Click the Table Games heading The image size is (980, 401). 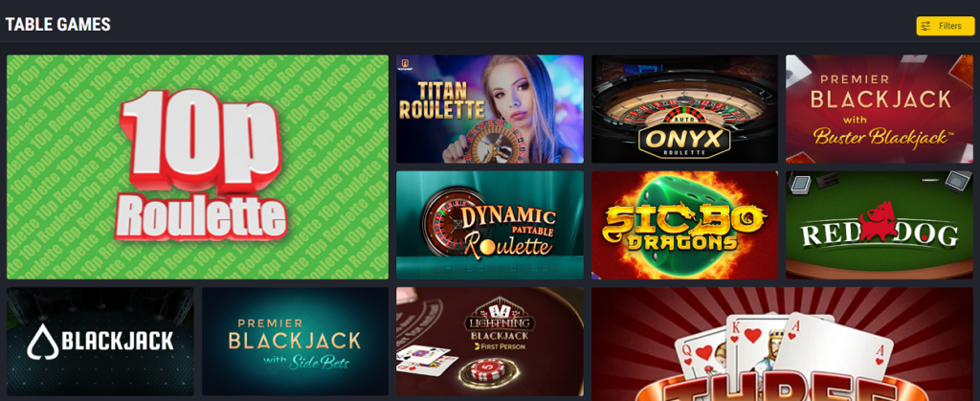point(58,24)
